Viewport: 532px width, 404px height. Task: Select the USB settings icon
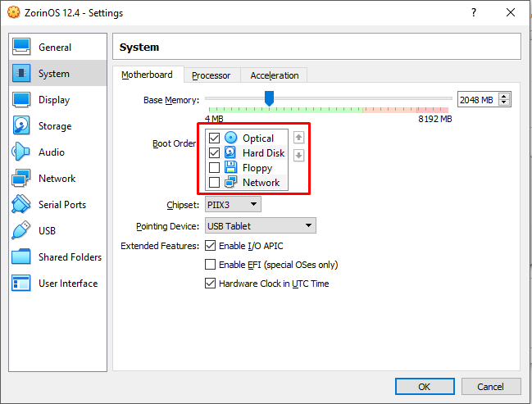click(x=22, y=231)
